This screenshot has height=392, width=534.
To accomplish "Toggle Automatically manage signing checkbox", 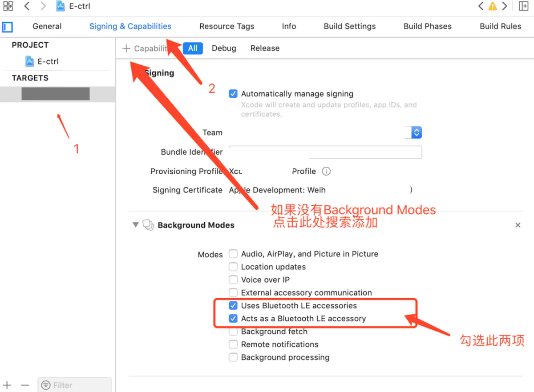I will pos(233,94).
